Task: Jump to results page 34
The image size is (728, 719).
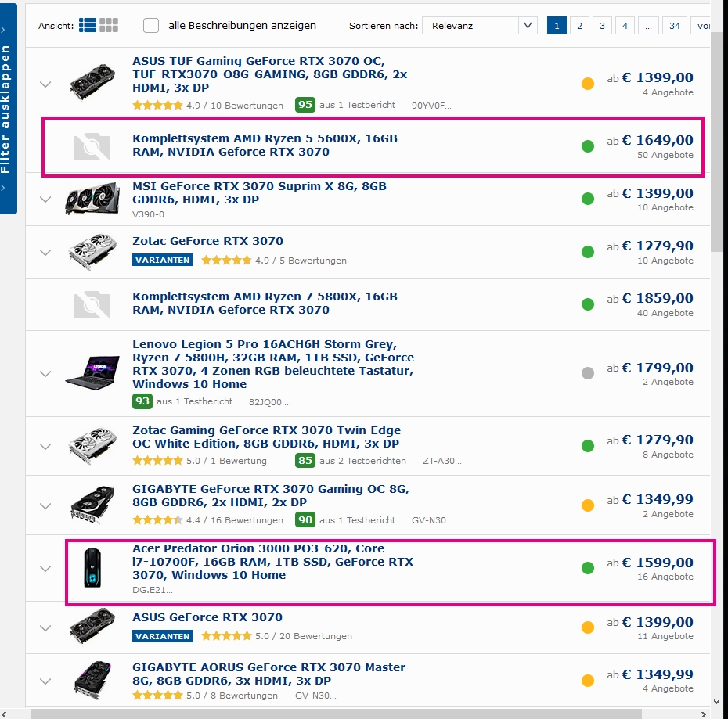Action: point(675,26)
